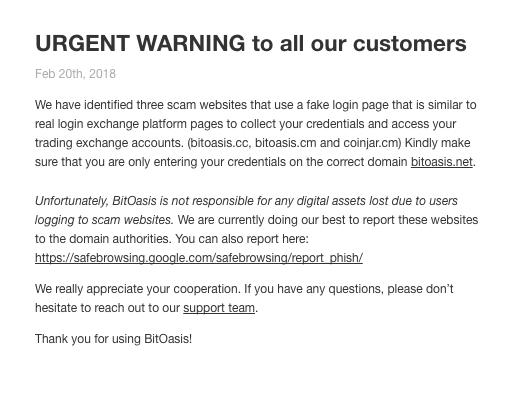Click 'logging to scam websites' italic text
521x395 pixels.
(103, 220)
